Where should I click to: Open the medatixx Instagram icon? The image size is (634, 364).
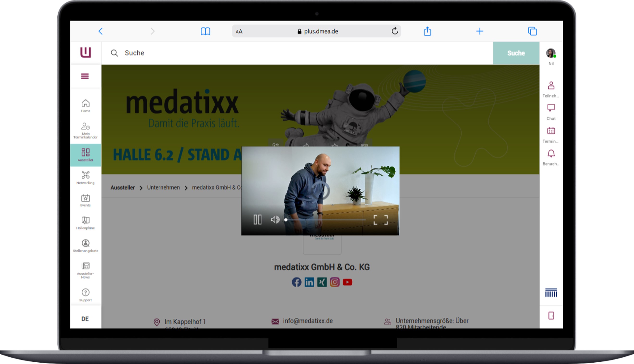point(335,282)
